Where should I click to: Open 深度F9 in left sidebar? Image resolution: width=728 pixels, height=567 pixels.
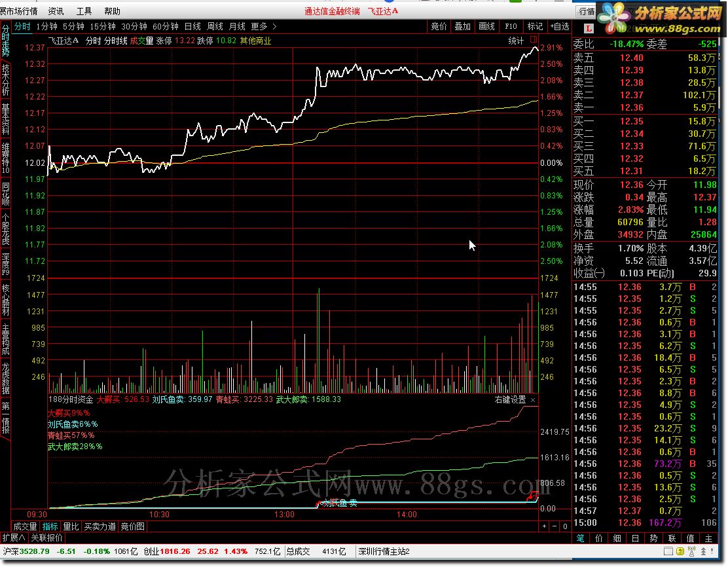point(5,263)
